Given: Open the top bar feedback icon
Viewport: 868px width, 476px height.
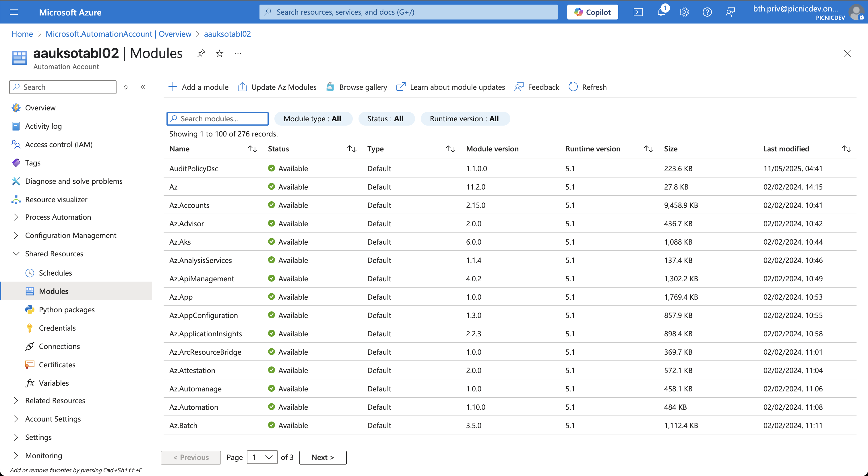Looking at the screenshot, I should coord(730,12).
